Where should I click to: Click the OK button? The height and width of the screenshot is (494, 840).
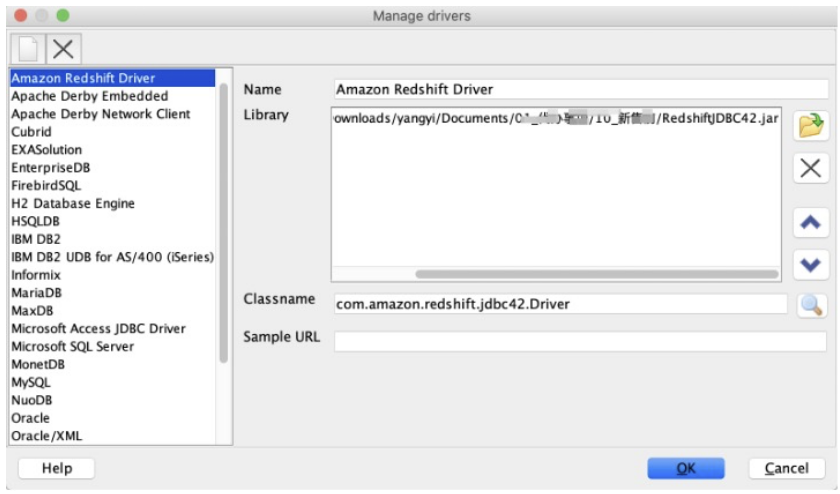coord(686,468)
